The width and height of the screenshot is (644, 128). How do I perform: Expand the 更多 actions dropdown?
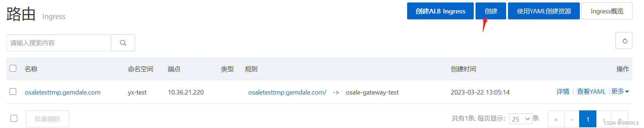(620, 91)
